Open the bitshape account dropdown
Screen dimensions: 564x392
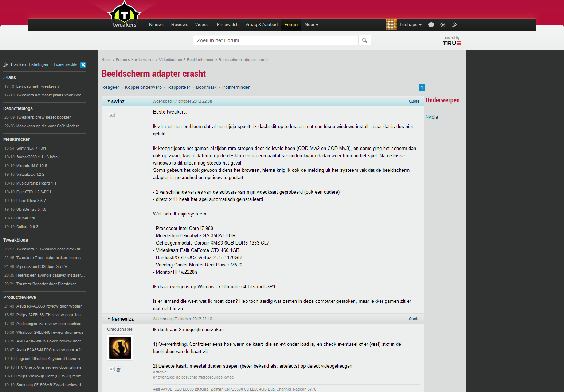pyautogui.click(x=411, y=25)
